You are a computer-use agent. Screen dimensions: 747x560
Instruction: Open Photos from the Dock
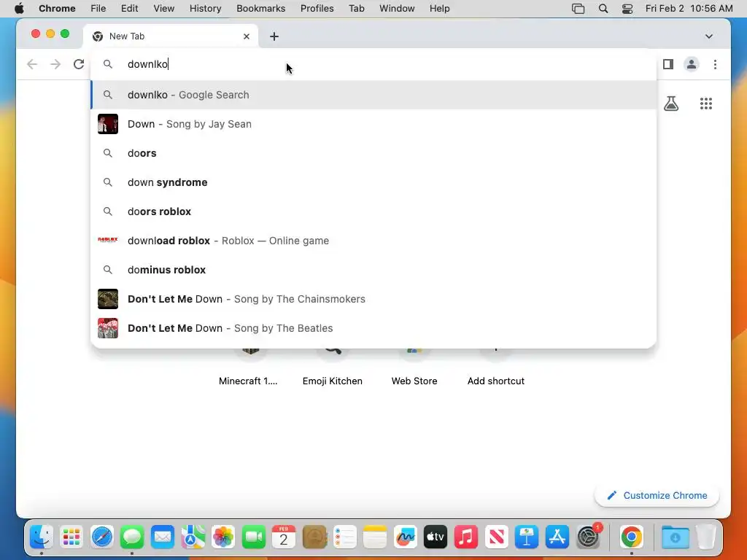pos(223,537)
